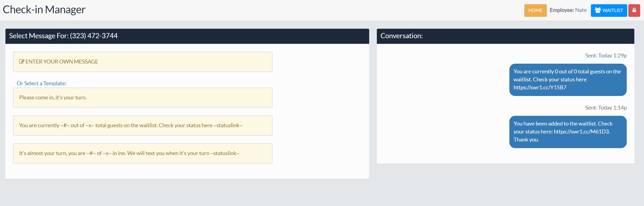Click the 'Sent: Today 1:29p' timestamp

pyautogui.click(x=605, y=56)
